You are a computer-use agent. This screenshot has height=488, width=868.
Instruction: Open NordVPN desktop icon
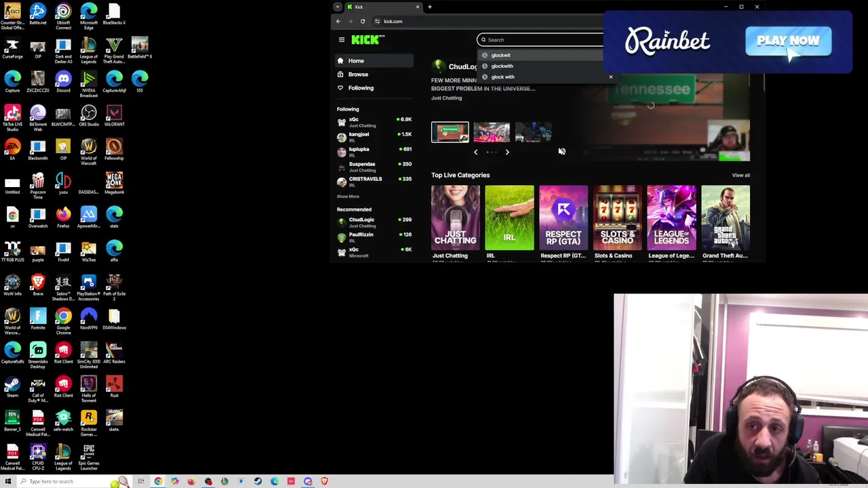pyautogui.click(x=89, y=320)
